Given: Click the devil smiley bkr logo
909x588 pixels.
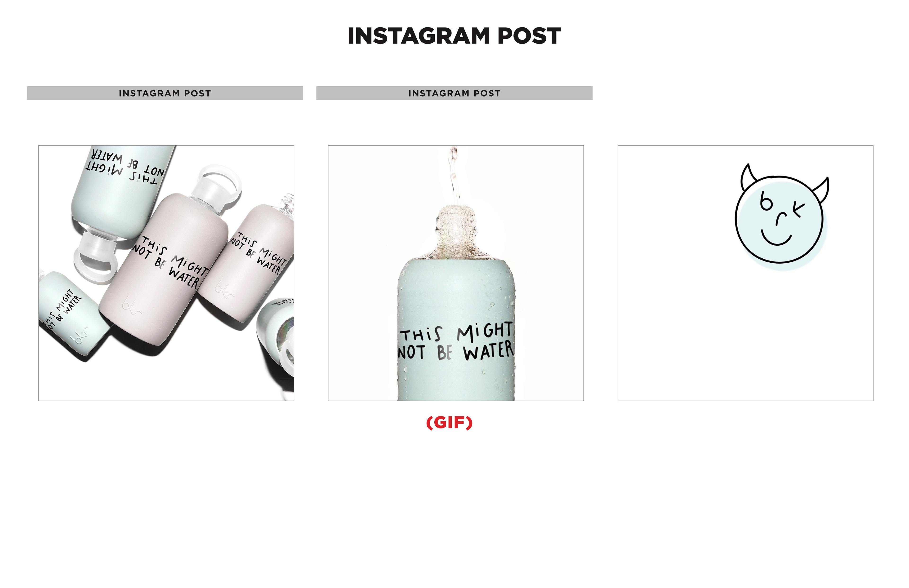Looking at the screenshot, I should 782,217.
